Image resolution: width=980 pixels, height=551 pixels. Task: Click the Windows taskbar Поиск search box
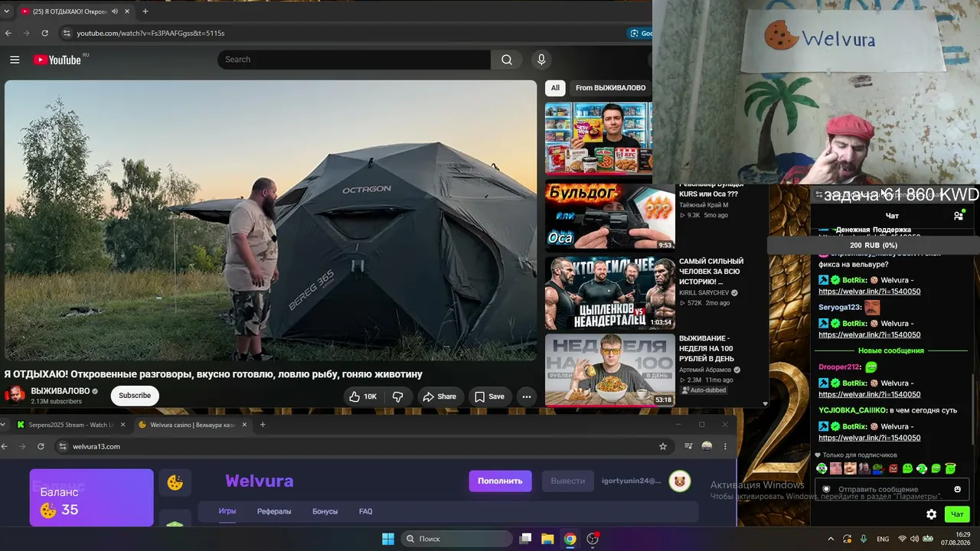(x=457, y=539)
